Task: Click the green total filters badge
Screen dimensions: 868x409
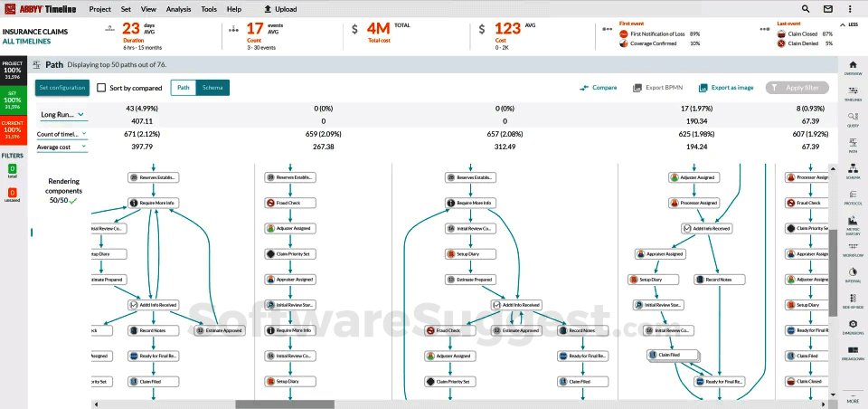Action: [x=12, y=168]
